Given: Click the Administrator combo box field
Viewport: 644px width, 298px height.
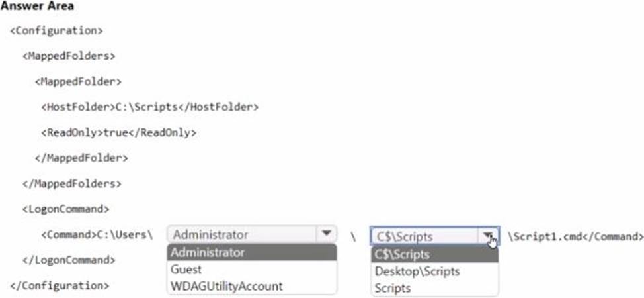Looking at the screenshot, I should (242, 234).
